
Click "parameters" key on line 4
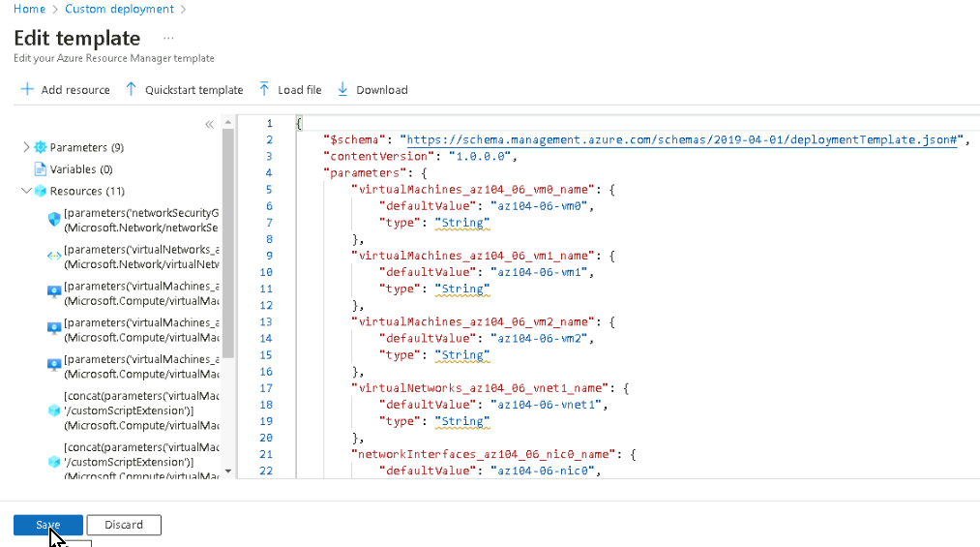coord(365,172)
